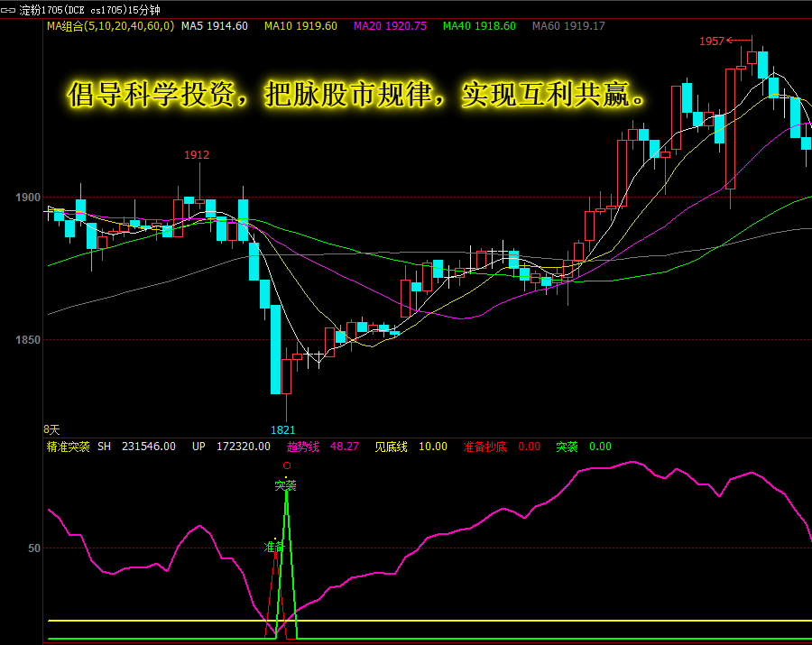Click the 趋势线 48.27 label
812x645 pixels.
[322, 447]
